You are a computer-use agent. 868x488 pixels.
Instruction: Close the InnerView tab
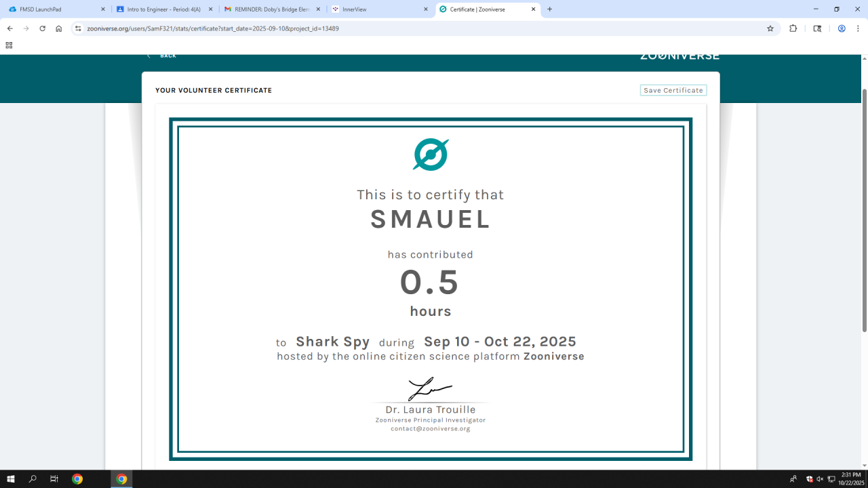click(x=426, y=9)
